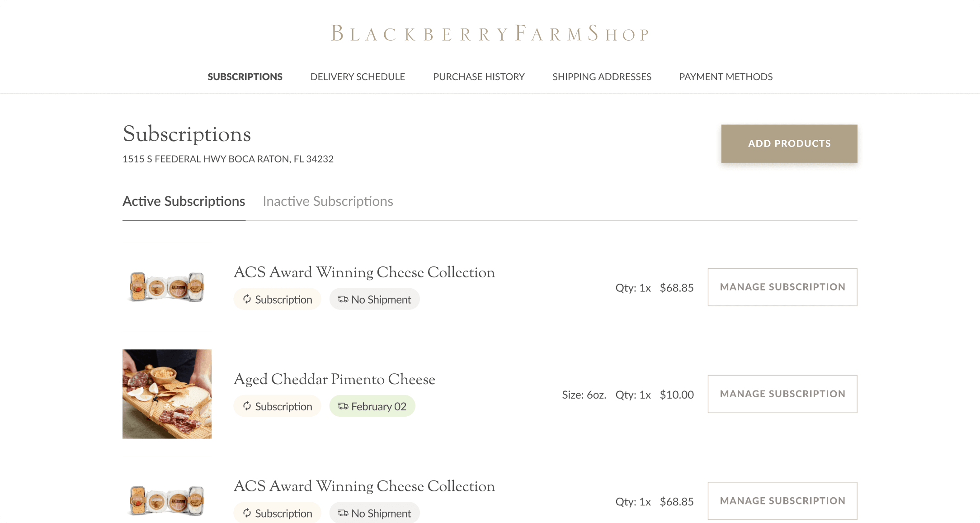Switch to the Inactive Subscriptions tab
Image resolution: width=980 pixels, height=523 pixels.
pos(328,201)
